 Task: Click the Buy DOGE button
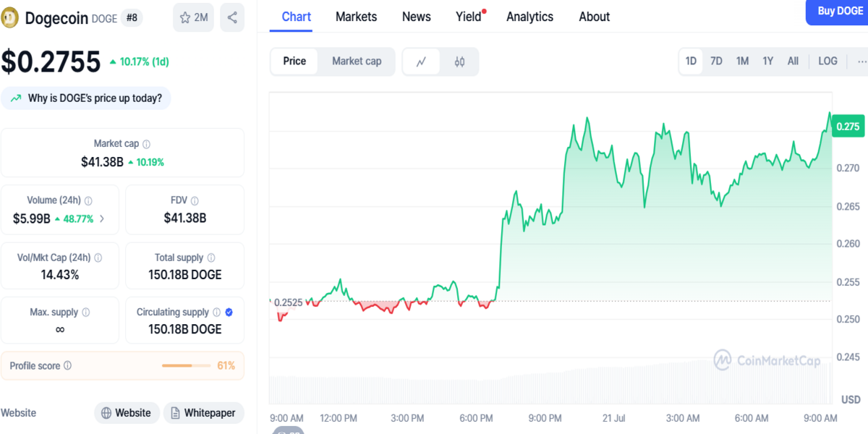(x=837, y=12)
